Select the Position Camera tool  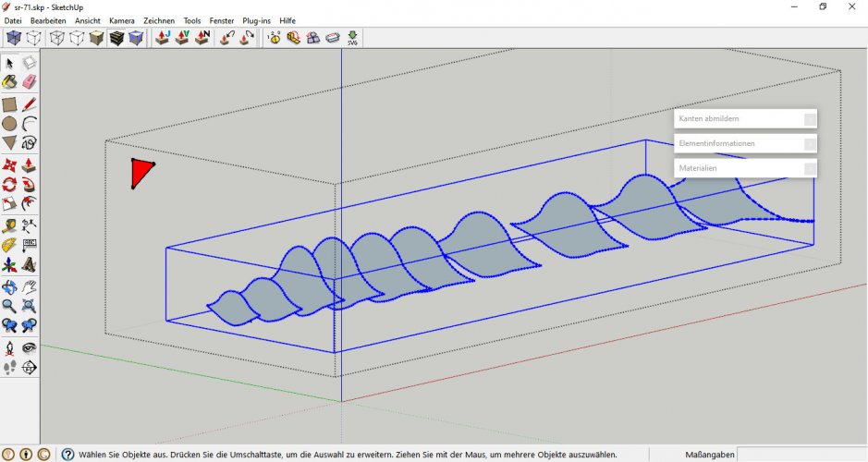click(9, 348)
